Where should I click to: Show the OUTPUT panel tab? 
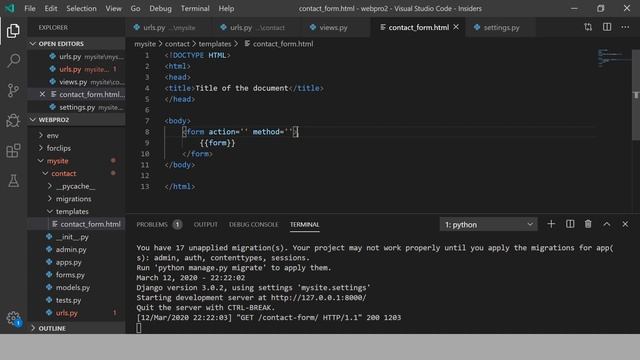click(206, 224)
